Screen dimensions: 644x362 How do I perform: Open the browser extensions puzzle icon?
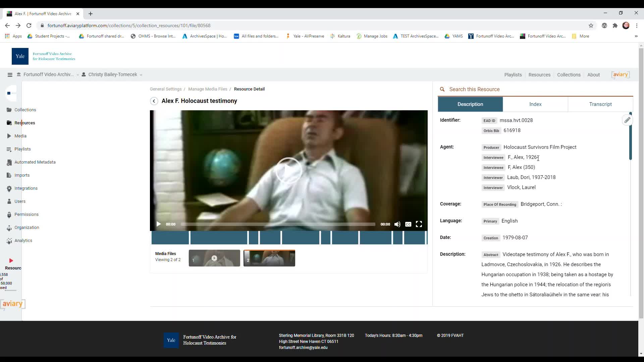pos(615,25)
